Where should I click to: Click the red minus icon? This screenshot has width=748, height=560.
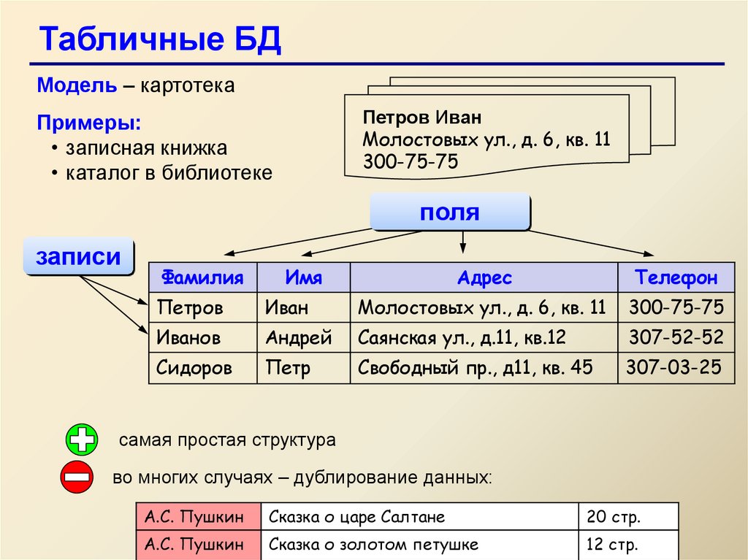(77, 477)
